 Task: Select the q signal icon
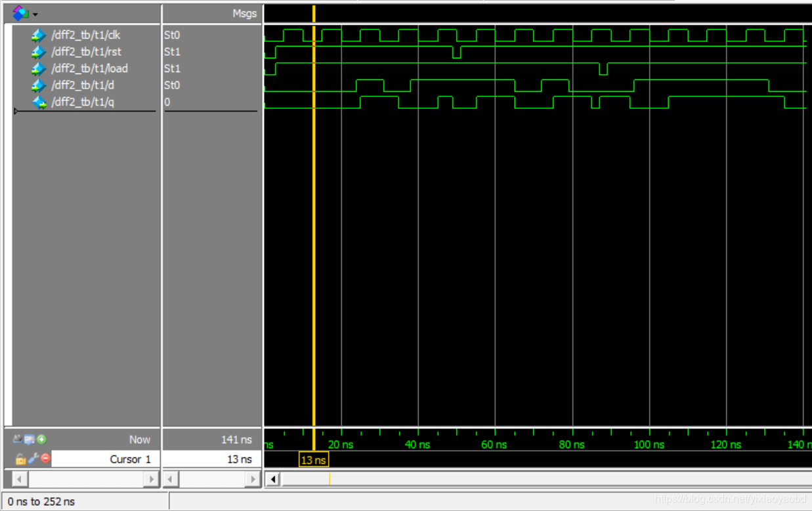pyautogui.click(x=39, y=102)
